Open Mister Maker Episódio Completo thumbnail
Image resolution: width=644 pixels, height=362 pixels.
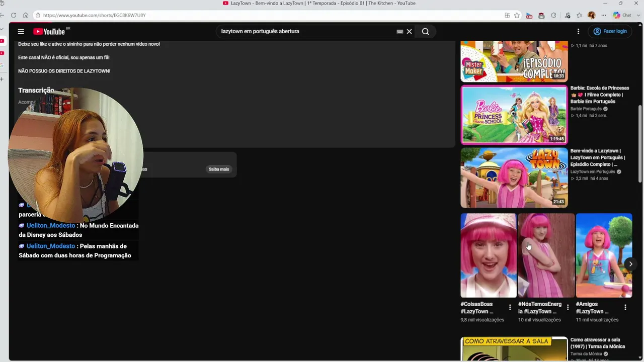tap(514, 61)
